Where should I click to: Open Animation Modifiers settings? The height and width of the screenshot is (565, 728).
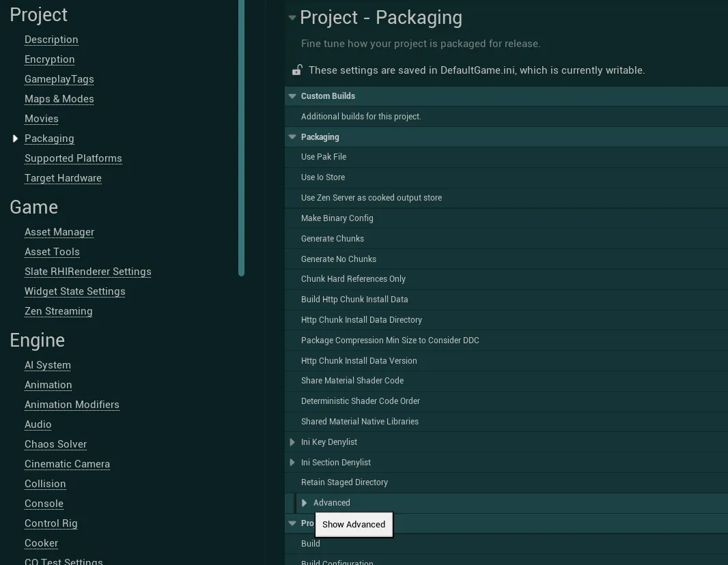coord(72,405)
